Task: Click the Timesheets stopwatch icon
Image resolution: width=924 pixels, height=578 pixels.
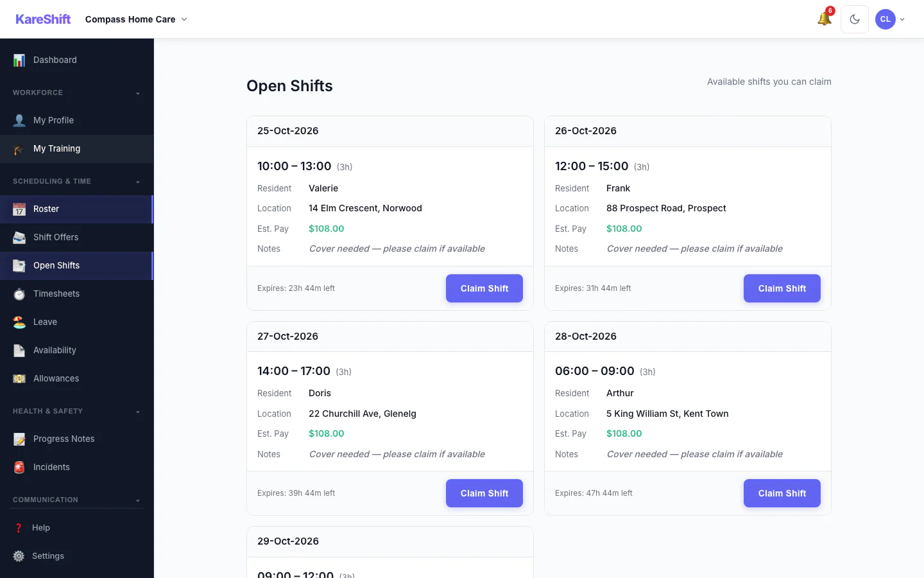Action: pos(19,293)
